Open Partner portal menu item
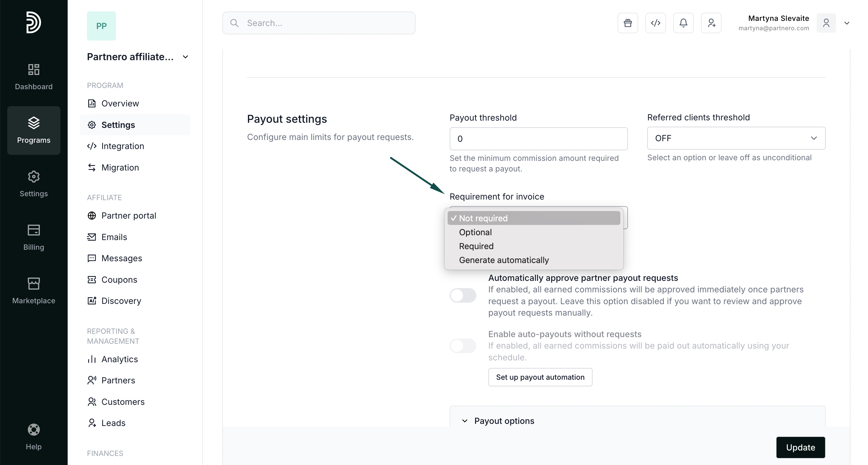868x465 pixels. click(128, 216)
